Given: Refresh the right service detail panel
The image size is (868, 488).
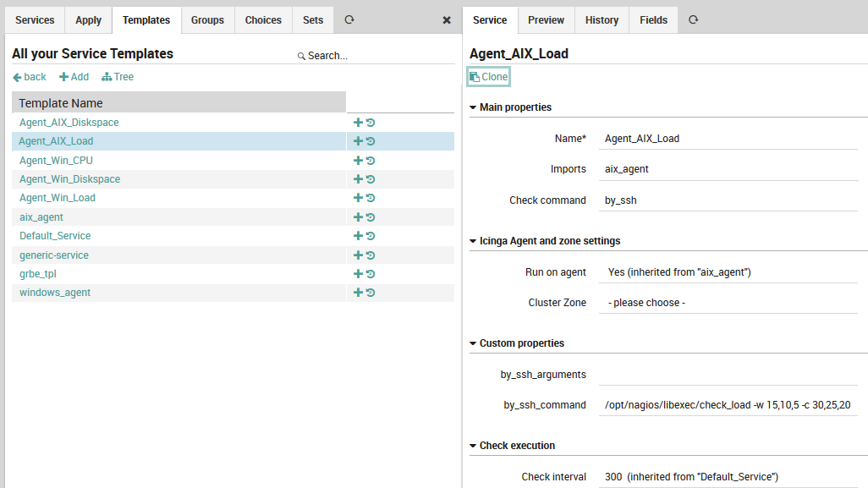Looking at the screenshot, I should pyautogui.click(x=693, y=19).
